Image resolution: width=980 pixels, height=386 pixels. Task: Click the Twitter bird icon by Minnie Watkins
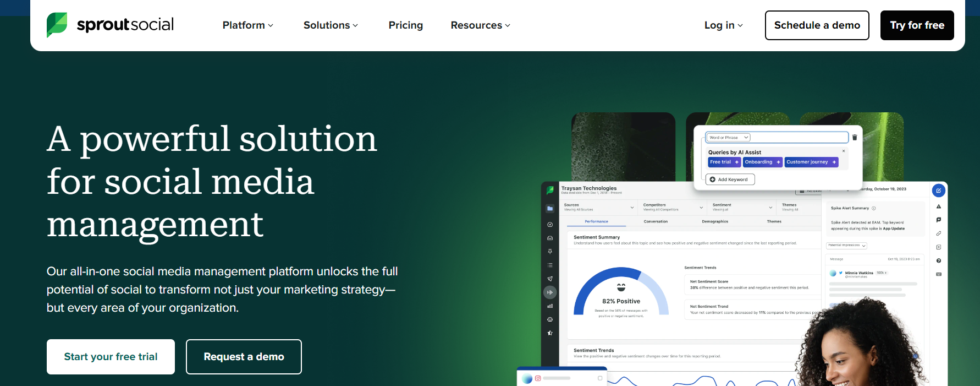[840, 273]
